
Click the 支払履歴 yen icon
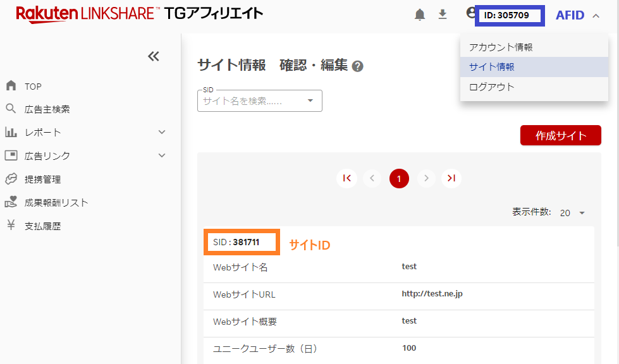[11, 226]
